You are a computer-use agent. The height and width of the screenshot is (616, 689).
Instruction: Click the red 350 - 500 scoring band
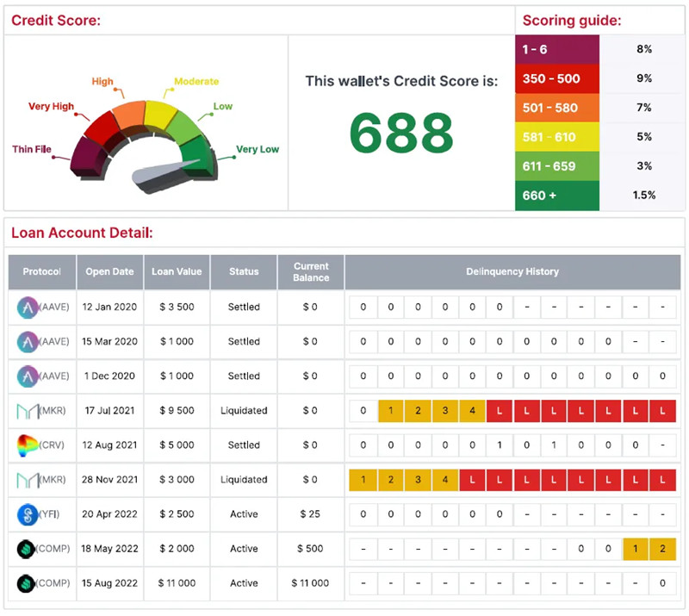pos(557,78)
